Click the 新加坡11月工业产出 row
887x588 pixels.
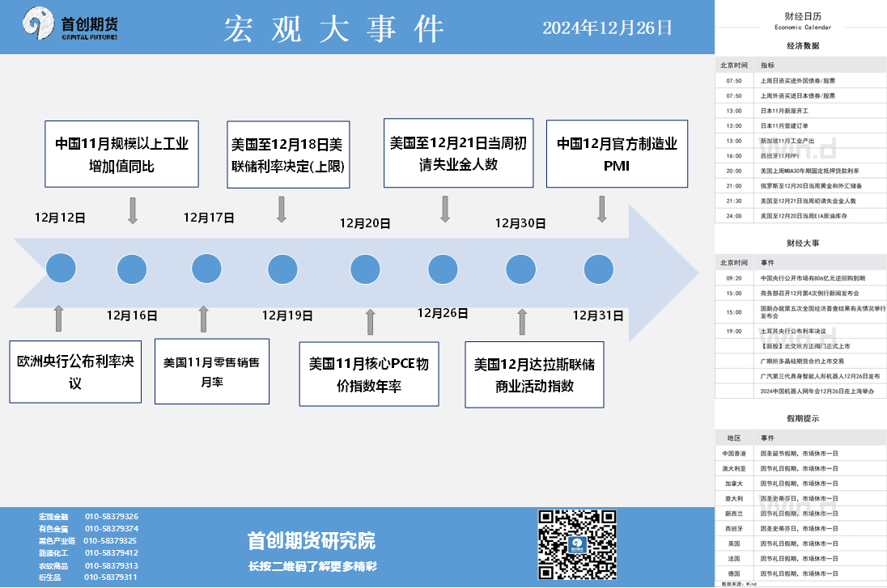tap(801, 141)
